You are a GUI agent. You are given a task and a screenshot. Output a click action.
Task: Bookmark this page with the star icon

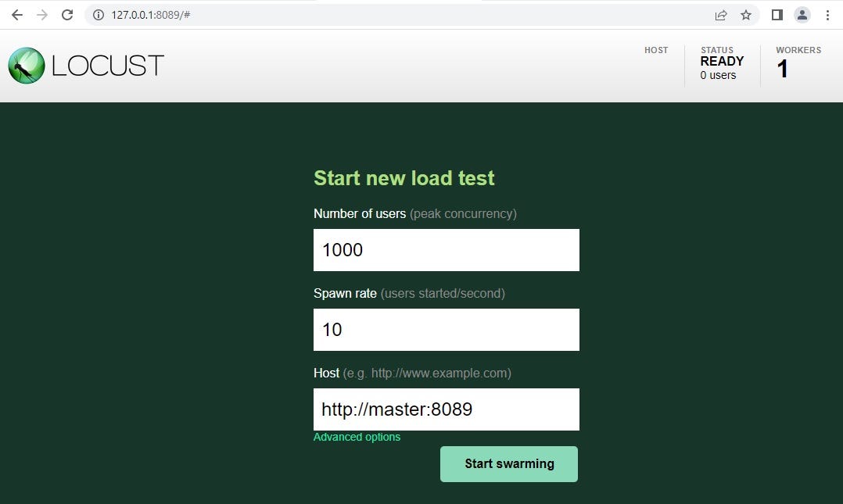[x=746, y=14]
